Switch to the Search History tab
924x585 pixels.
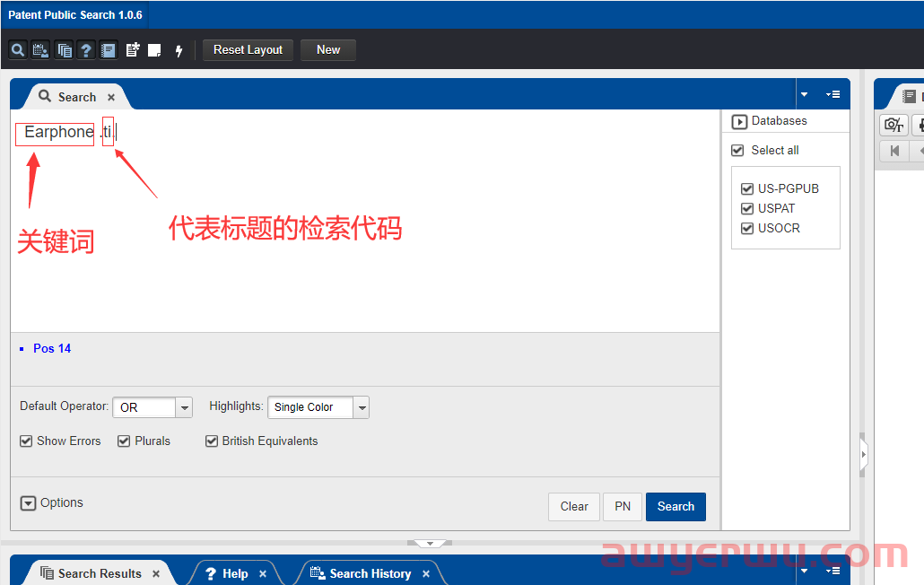click(x=369, y=573)
